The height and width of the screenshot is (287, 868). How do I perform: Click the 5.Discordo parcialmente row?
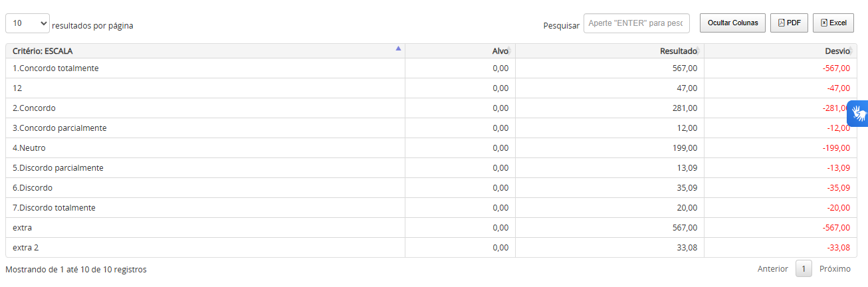(x=58, y=168)
